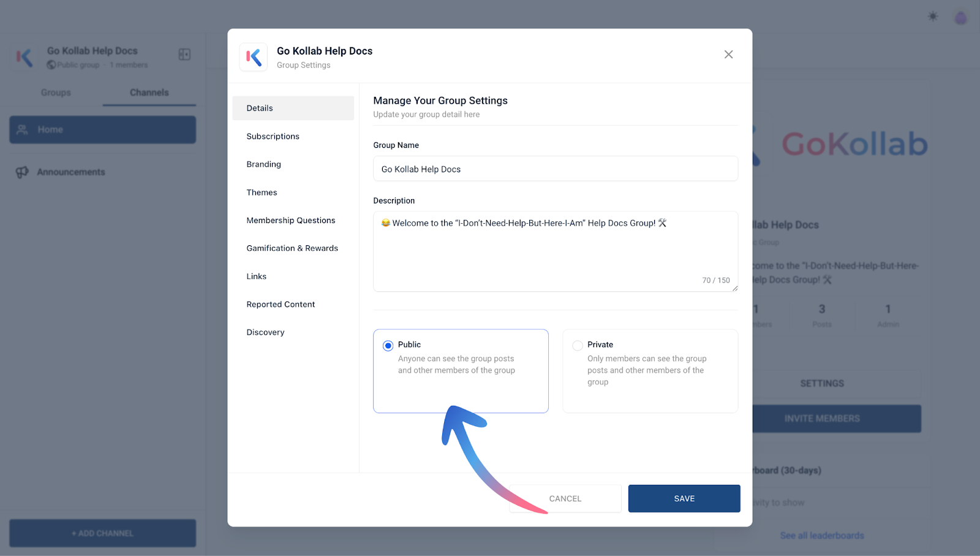Click the Public option card description
Image resolution: width=980 pixels, height=556 pixels.
coord(456,364)
